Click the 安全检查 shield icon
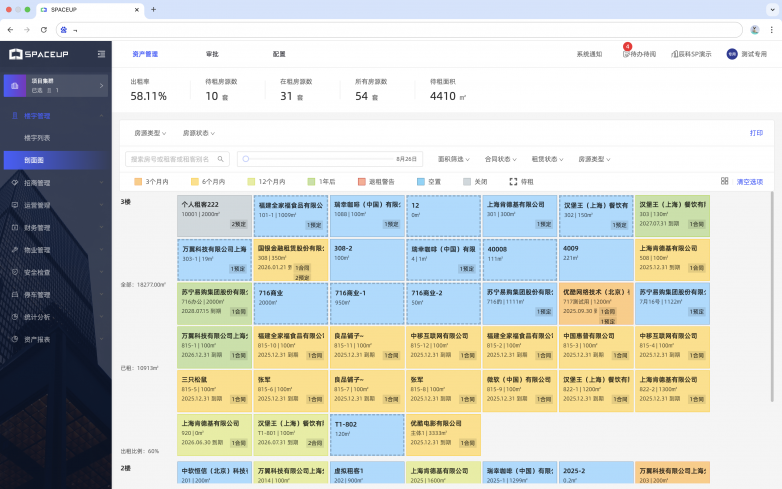Viewport: 782px width, 489px height. (15, 272)
